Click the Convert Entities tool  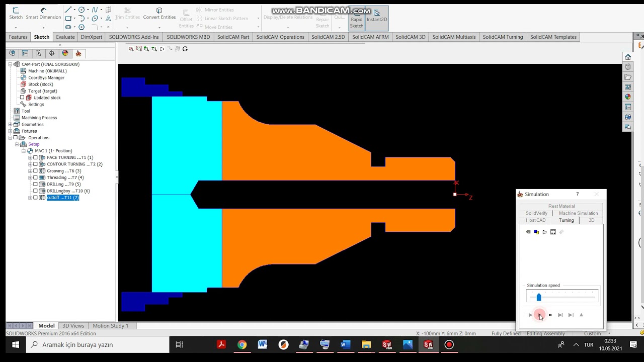tap(159, 14)
